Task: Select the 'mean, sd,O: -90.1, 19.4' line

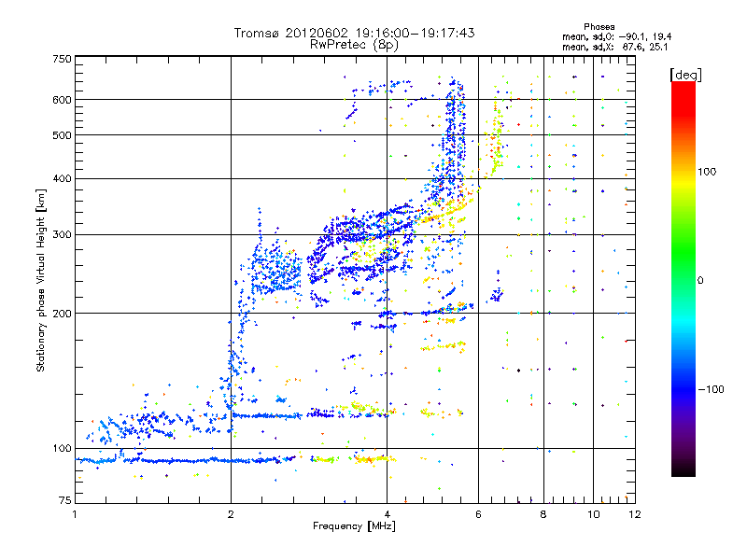Action: tap(617, 37)
